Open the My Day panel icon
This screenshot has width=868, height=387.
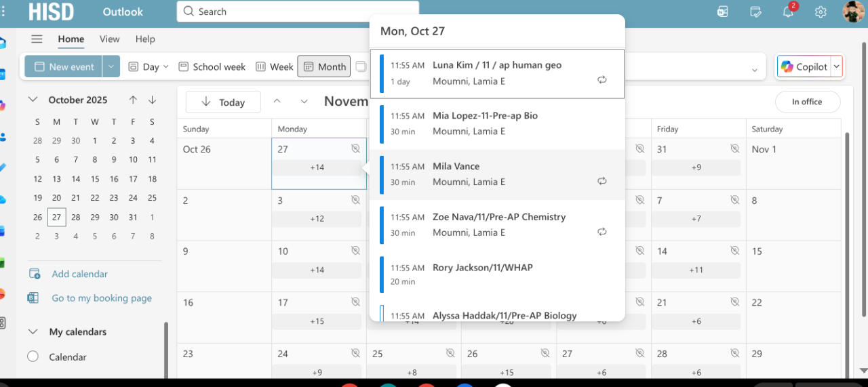pyautogui.click(x=756, y=12)
